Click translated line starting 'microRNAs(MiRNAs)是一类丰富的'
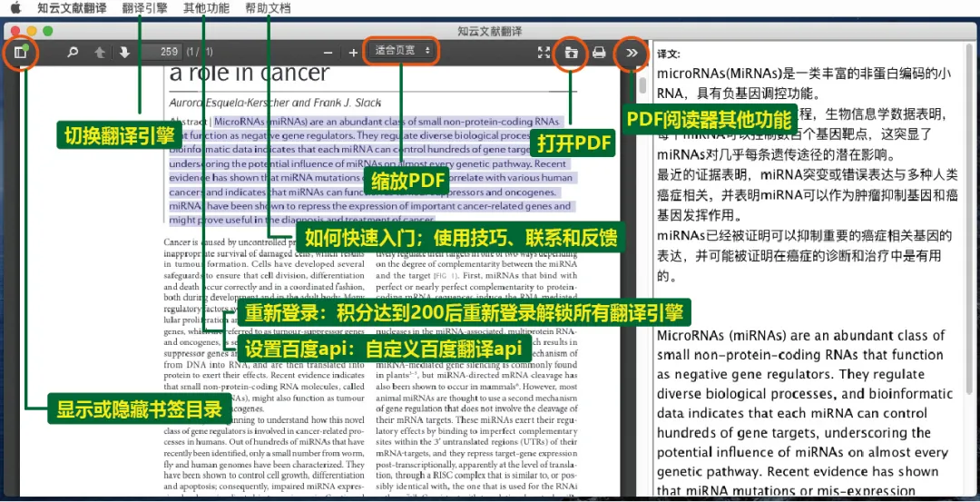 pyautogui.click(x=804, y=74)
